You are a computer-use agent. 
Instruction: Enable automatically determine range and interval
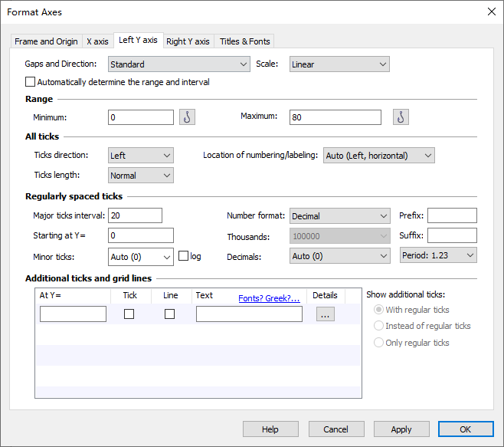[31, 82]
